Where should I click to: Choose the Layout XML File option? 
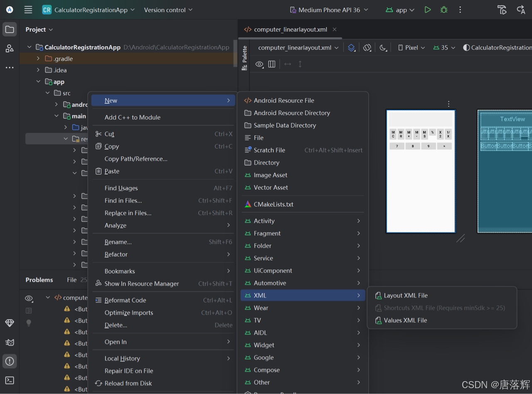tap(405, 295)
